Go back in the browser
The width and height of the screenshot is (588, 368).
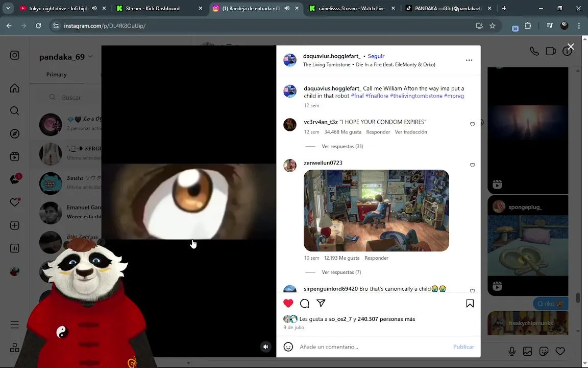click(9, 26)
